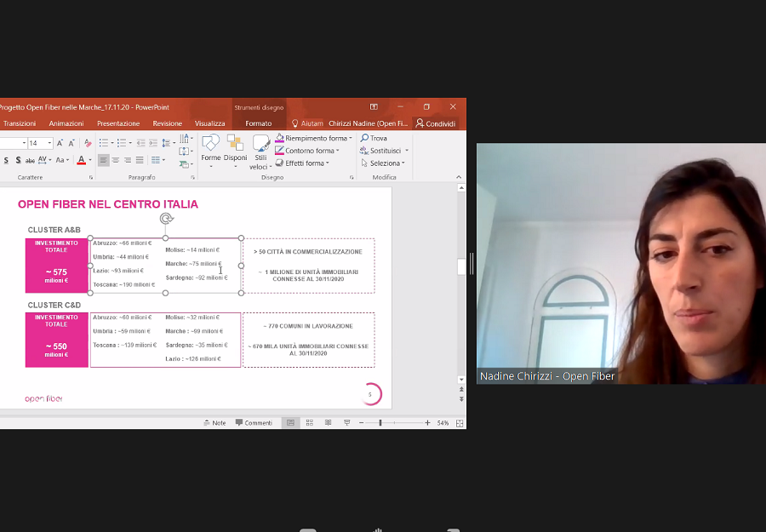This screenshot has height=532, width=766.
Task: Go to the previous slide with the double-up arrow
Action: [x=461, y=390]
